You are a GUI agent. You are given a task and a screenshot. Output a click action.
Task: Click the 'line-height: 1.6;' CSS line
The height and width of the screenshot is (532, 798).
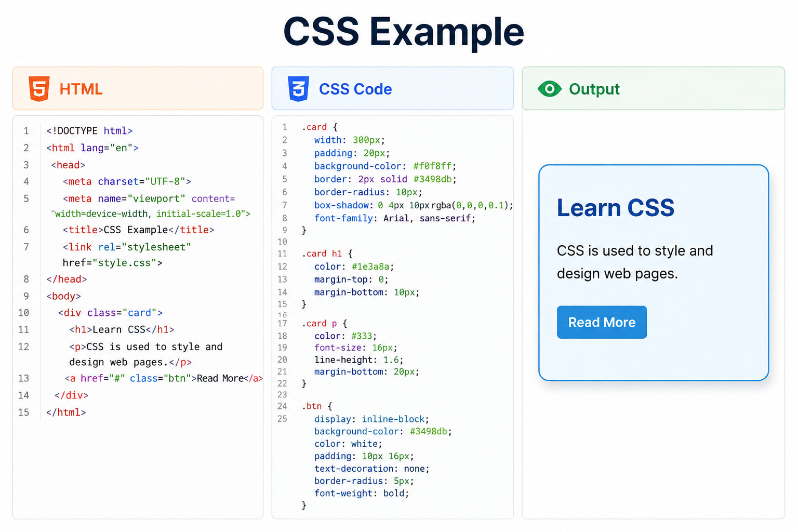click(359, 360)
